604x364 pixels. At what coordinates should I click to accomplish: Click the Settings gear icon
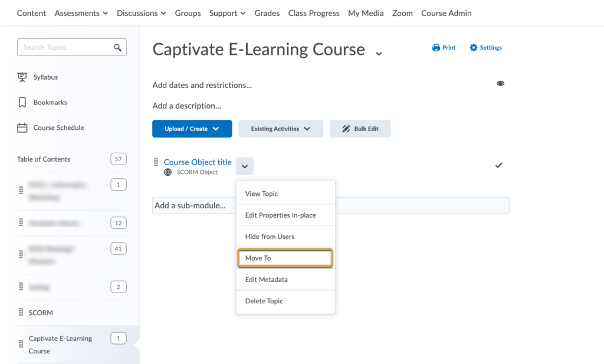474,48
